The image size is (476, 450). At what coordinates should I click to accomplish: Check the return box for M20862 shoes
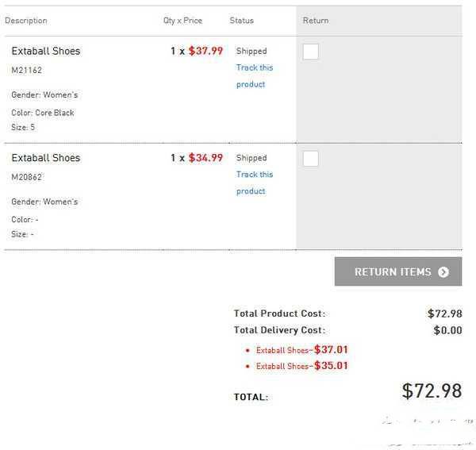[x=310, y=159]
